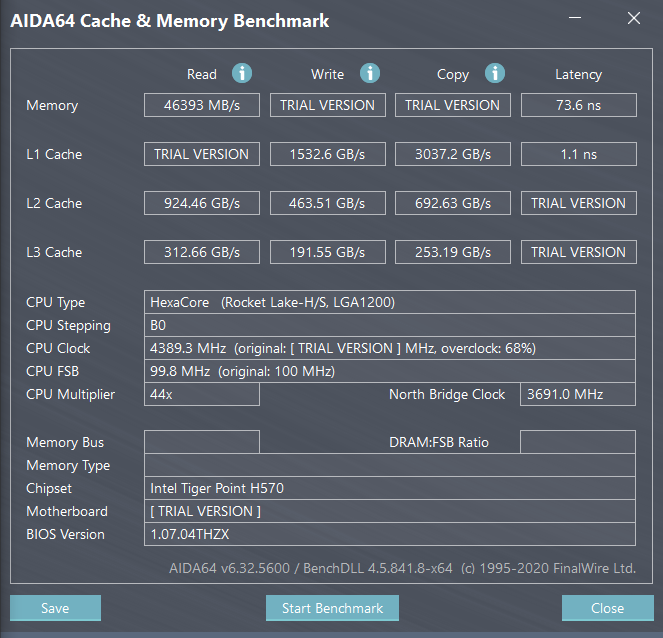Click the L1 Cache Read TRIAL VERSION cell

pos(202,154)
